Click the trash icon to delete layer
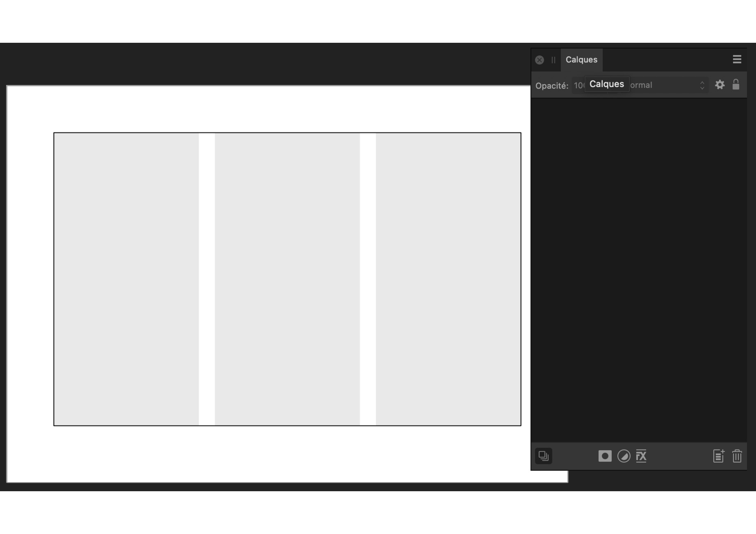The image size is (756, 534). 737,456
